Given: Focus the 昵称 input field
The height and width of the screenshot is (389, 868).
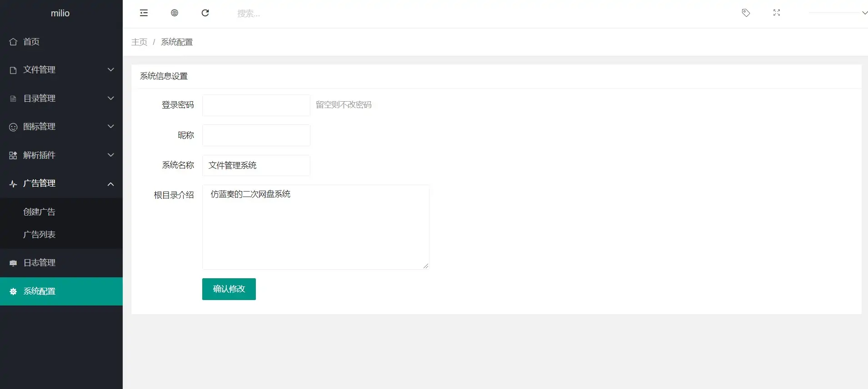Looking at the screenshot, I should coord(256,135).
